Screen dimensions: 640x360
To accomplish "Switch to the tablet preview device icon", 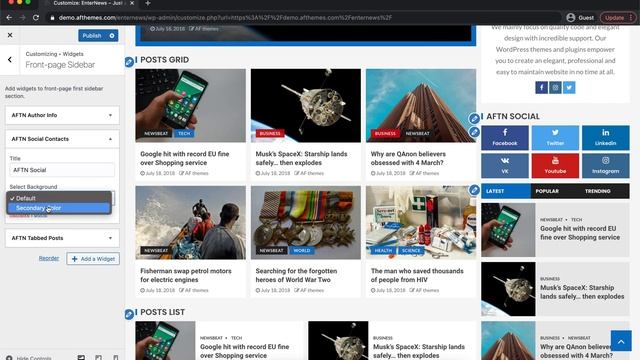I will tap(98, 358).
